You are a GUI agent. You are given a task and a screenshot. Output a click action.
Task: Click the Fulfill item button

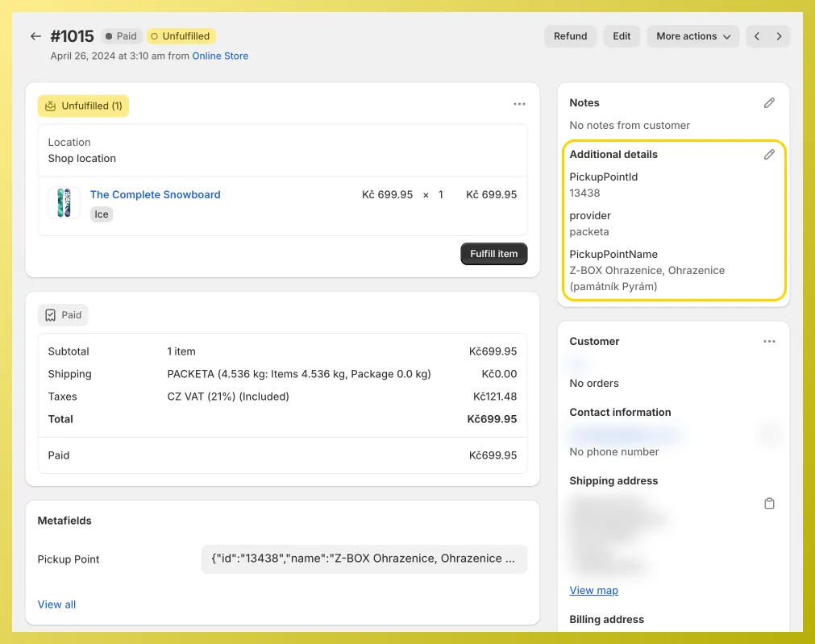click(494, 254)
